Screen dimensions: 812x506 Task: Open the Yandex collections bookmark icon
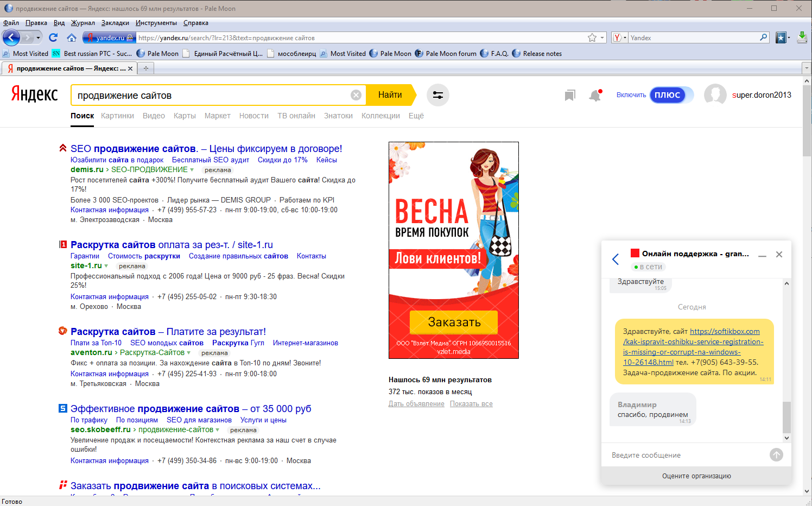(x=569, y=96)
